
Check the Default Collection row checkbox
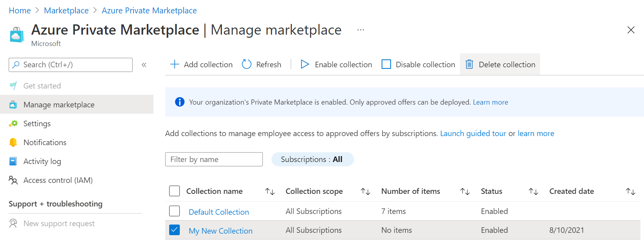pyautogui.click(x=174, y=211)
